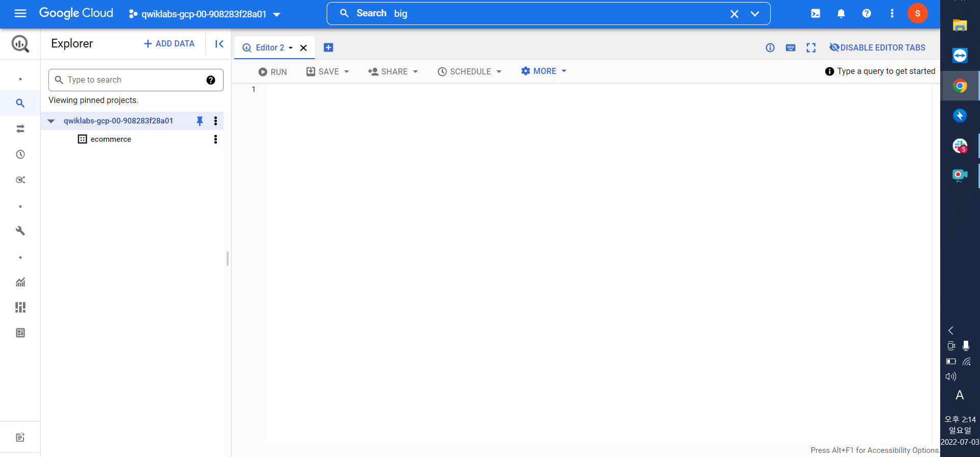Open the three-dot settings menu in header
Viewport: 980px width, 457px height.
click(x=892, y=14)
